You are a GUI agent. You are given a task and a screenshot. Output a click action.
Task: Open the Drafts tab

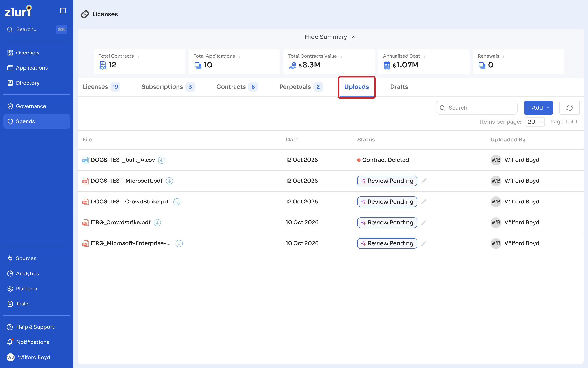[x=399, y=87]
